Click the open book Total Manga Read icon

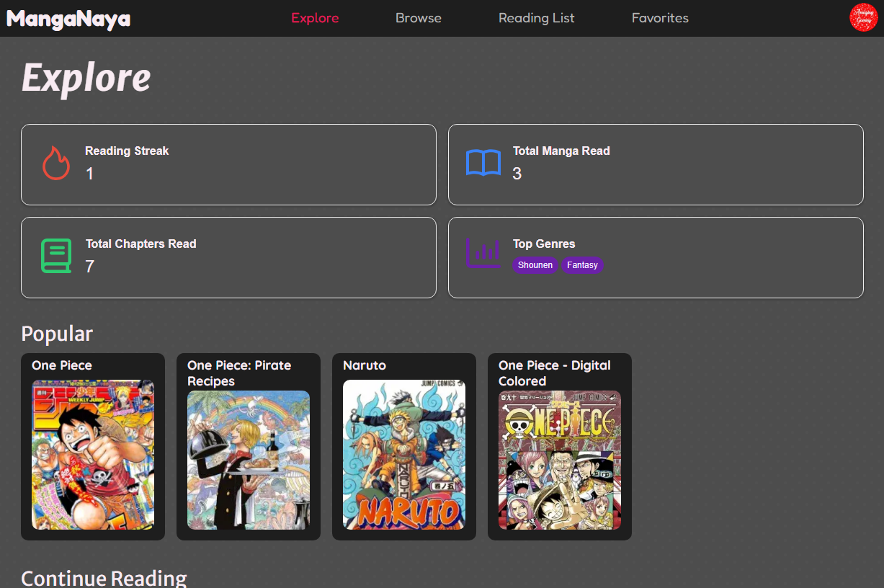(483, 163)
